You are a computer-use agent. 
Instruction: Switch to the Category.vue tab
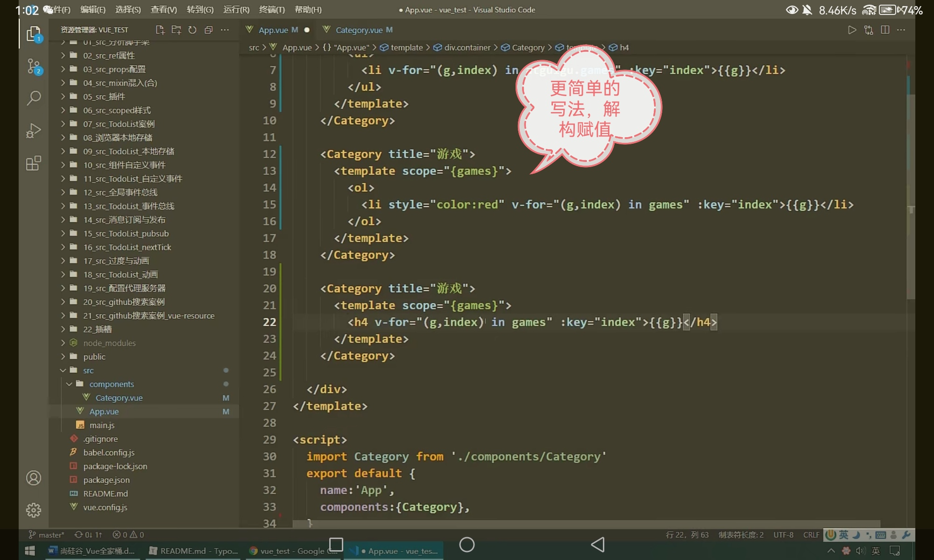click(359, 30)
